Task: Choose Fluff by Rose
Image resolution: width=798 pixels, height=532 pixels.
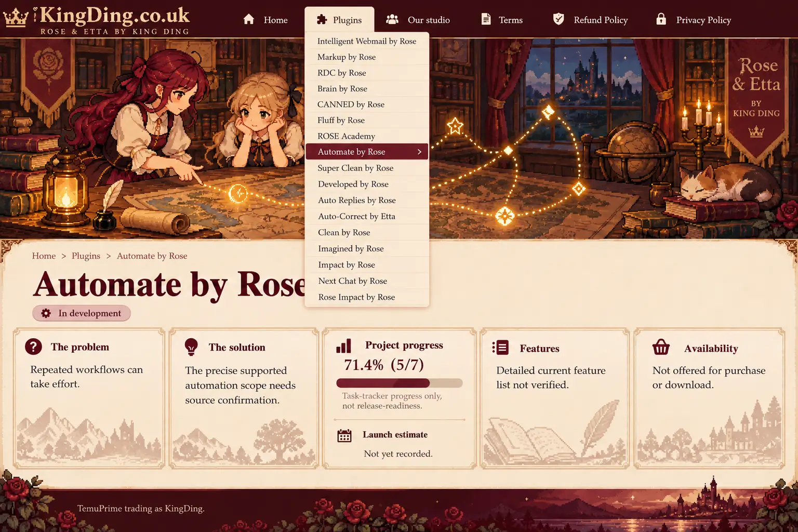Action: pyautogui.click(x=367, y=121)
